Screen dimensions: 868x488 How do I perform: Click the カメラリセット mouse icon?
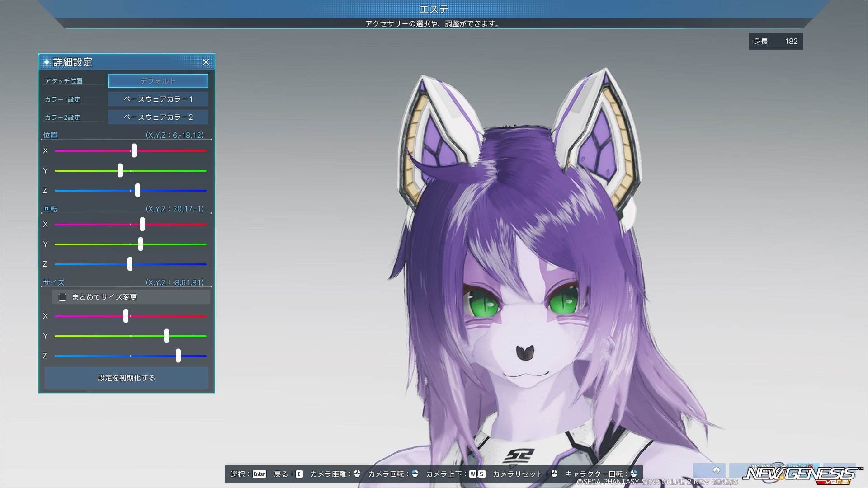pos(554,474)
